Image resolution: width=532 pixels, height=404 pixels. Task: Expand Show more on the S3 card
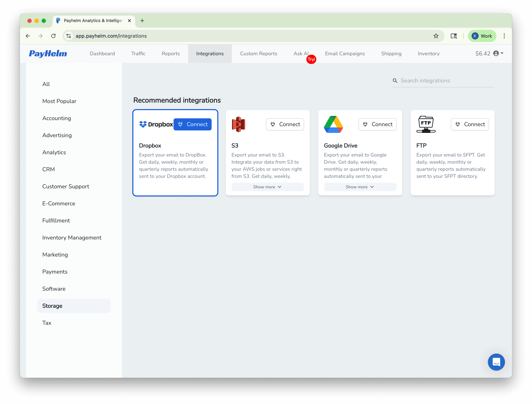click(x=267, y=187)
